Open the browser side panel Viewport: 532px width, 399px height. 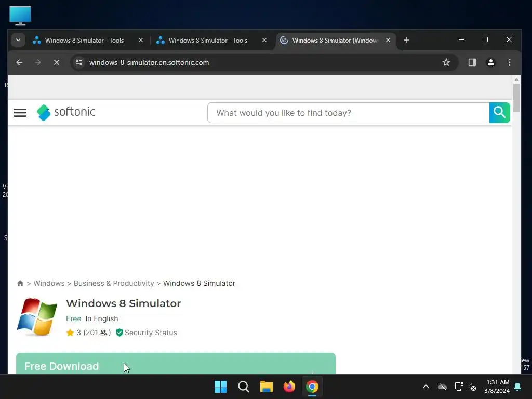pyautogui.click(x=472, y=62)
